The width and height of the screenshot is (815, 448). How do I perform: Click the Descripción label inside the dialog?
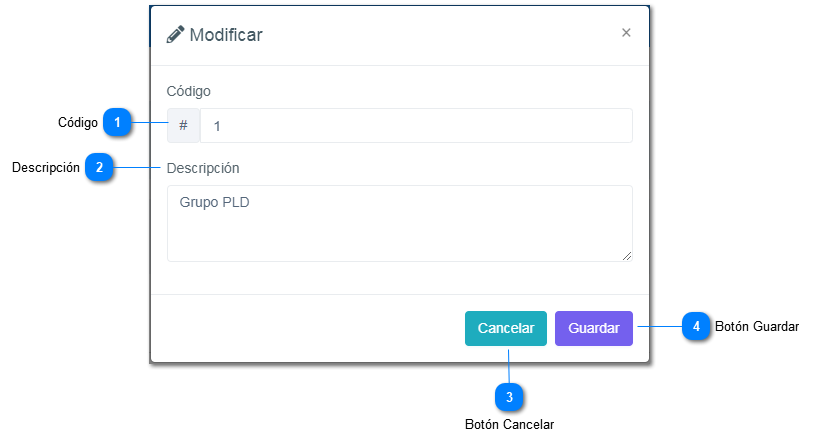203,168
